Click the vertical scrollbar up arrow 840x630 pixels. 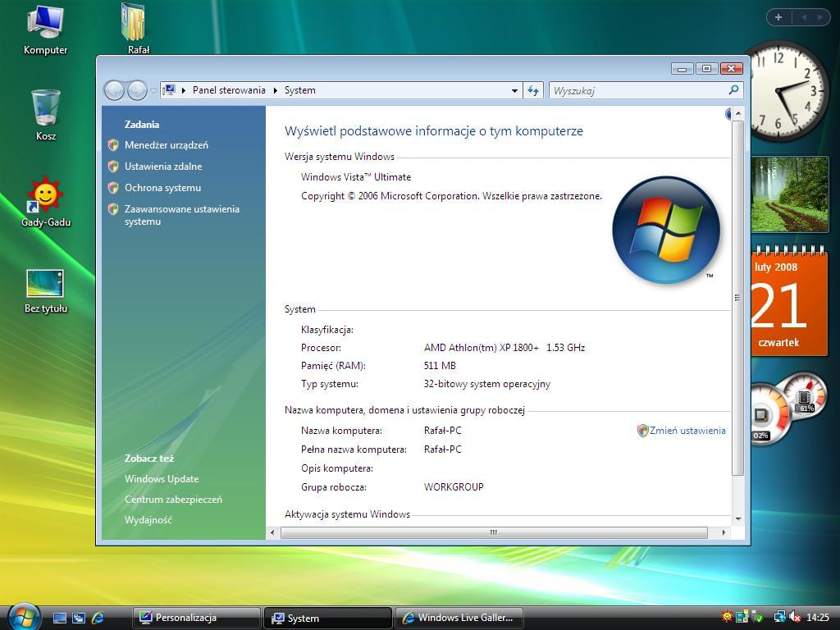tap(738, 113)
